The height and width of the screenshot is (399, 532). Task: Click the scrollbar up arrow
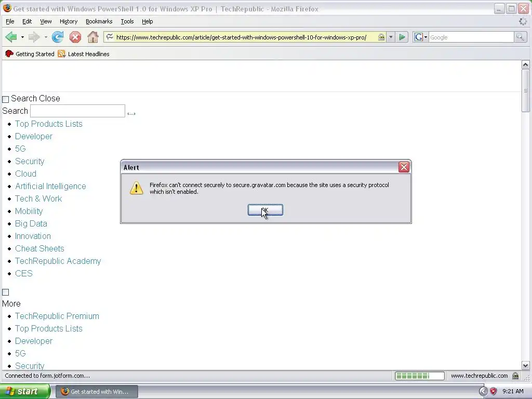pos(525,65)
